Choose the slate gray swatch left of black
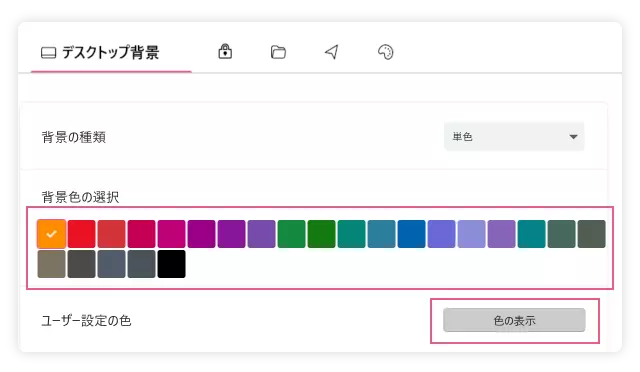Viewport: 640px width, 372px height. [142, 264]
